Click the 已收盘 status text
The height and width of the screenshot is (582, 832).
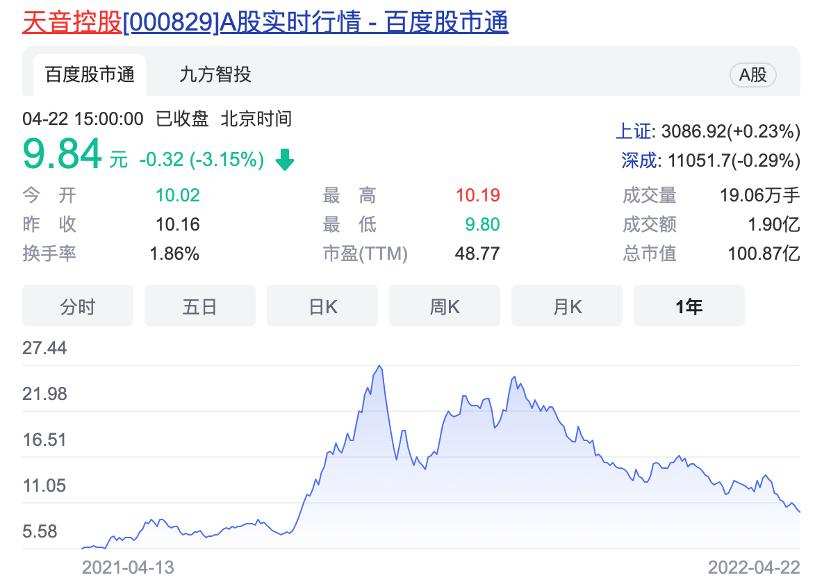(182, 119)
